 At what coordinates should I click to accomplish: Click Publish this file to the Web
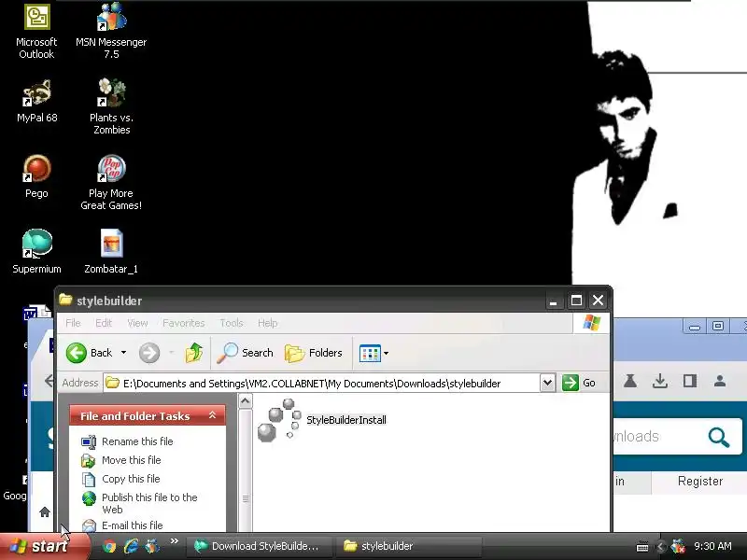[x=149, y=503]
